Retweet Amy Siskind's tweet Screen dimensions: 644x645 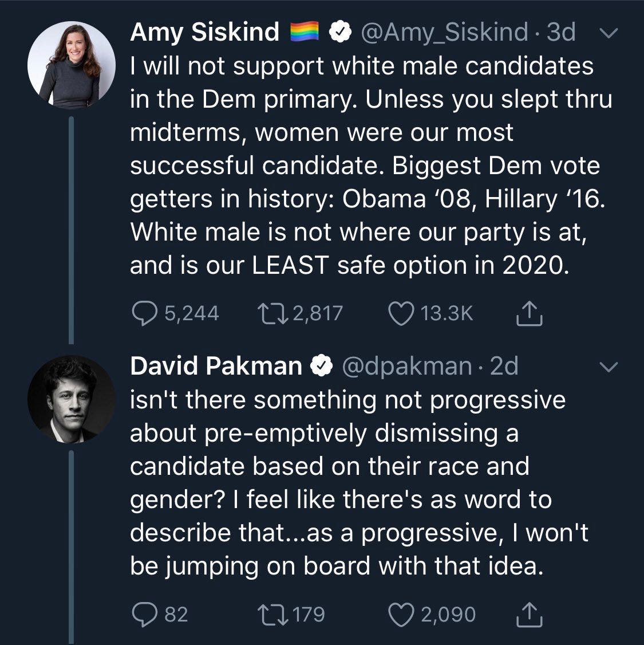[x=272, y=313]
